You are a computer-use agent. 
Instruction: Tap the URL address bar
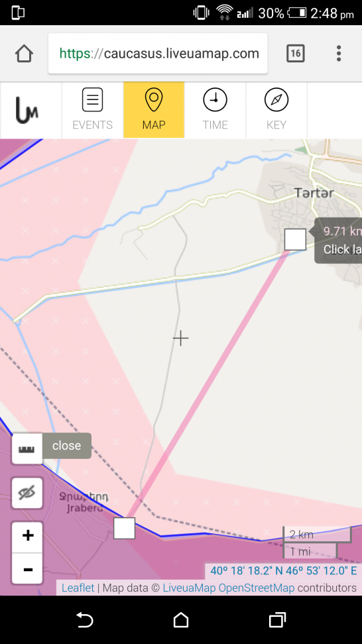[158, 54]
